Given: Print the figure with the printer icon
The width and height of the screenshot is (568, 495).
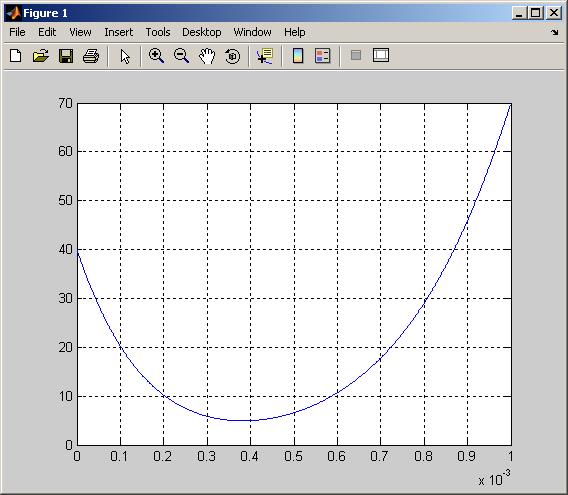Looking at the screenshot, I should point(91,56).
